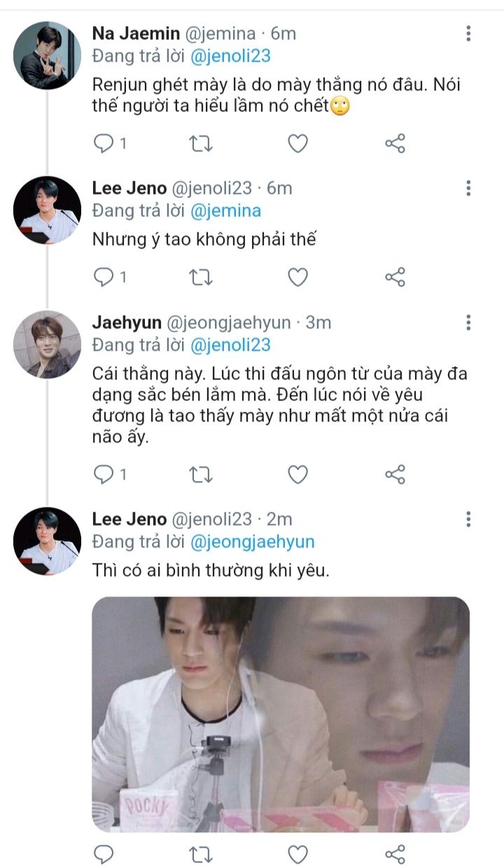Viewport: 504px width, 866px height.
Task: Open Jaehyun's profile picture
Action: 48,344
